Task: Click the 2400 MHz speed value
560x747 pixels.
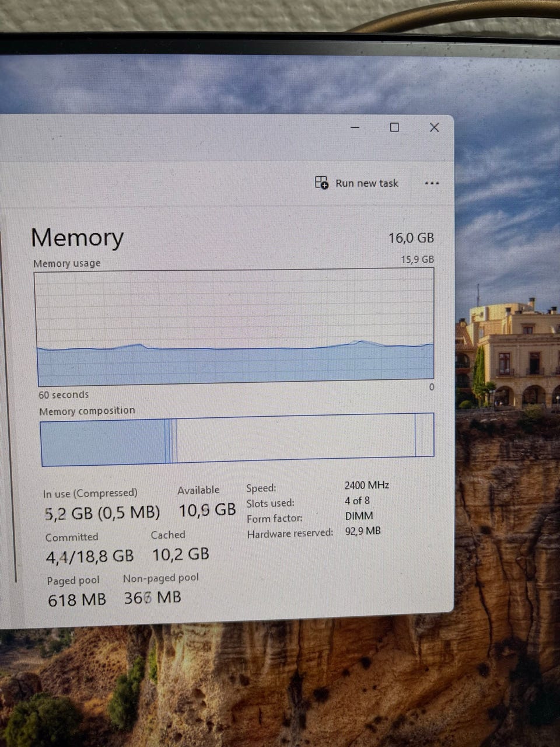Action: 367,485
